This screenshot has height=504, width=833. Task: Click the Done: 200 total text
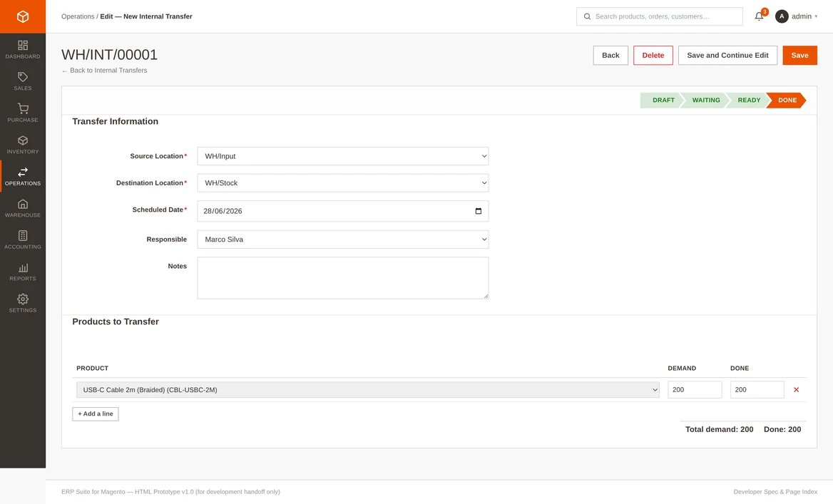pos(782,429)
